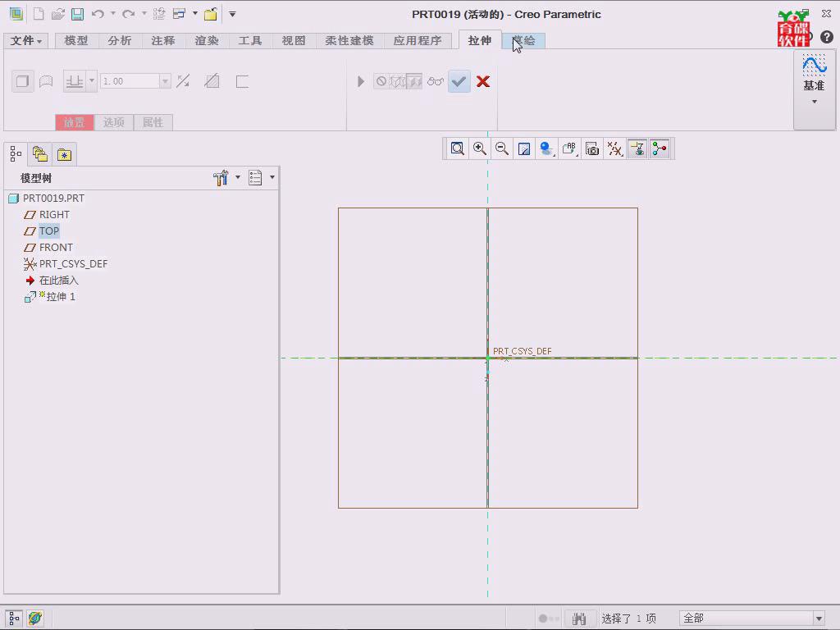Open datum display filters
This screenshot has width=840, height=630.
pyautogui.click(x=614, y=148)
